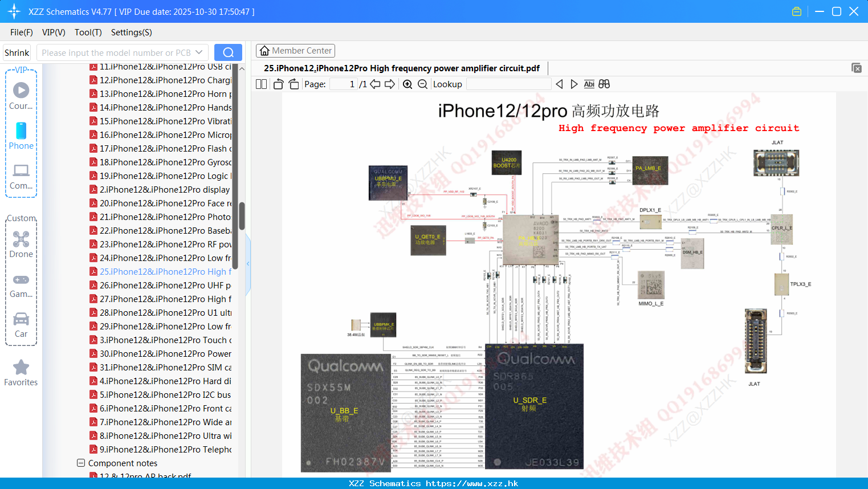868x489 pixels.
Task: Rotate the page clockwise
Action: pyautogui.click(x=294, y=84)
